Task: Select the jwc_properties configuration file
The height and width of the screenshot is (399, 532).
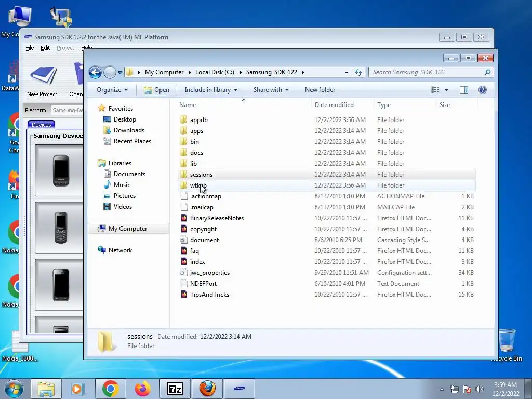Action: pos(326,273)
